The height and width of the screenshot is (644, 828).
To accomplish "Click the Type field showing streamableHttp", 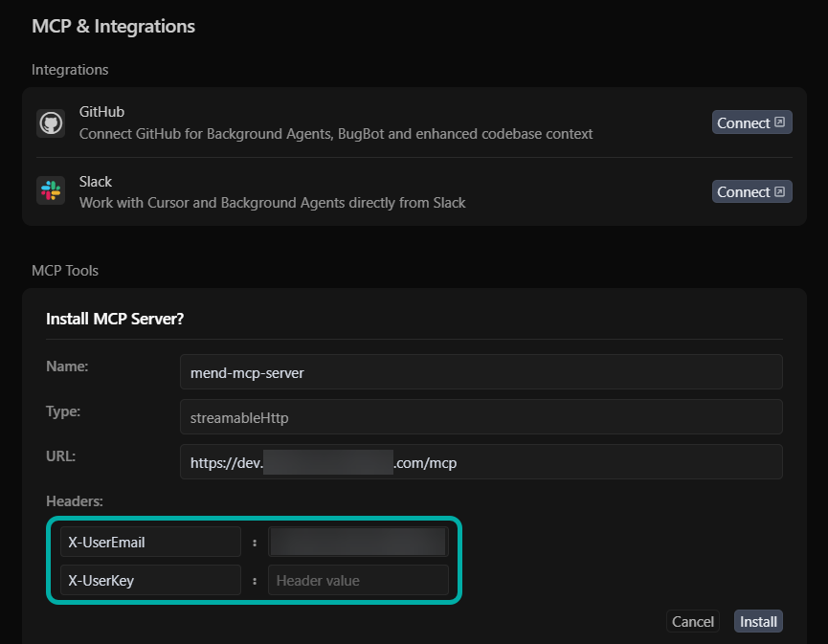I will pos(481,416).
